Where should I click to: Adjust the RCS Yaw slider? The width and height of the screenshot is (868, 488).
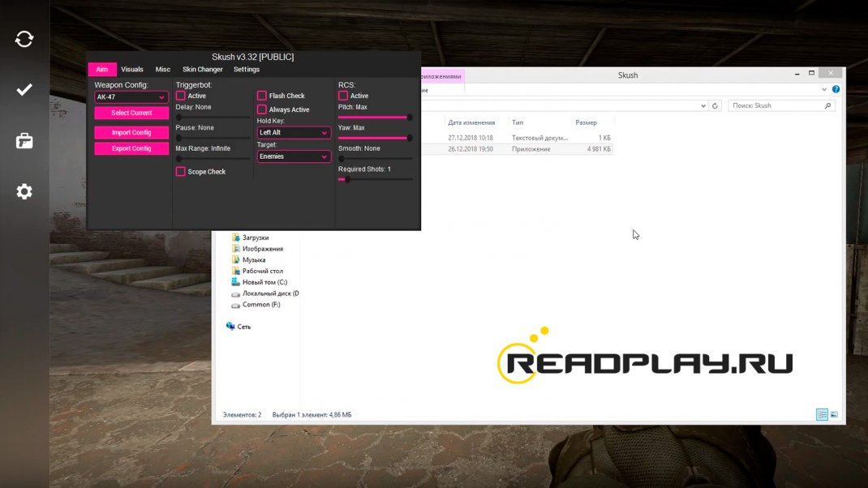point(376,138)
